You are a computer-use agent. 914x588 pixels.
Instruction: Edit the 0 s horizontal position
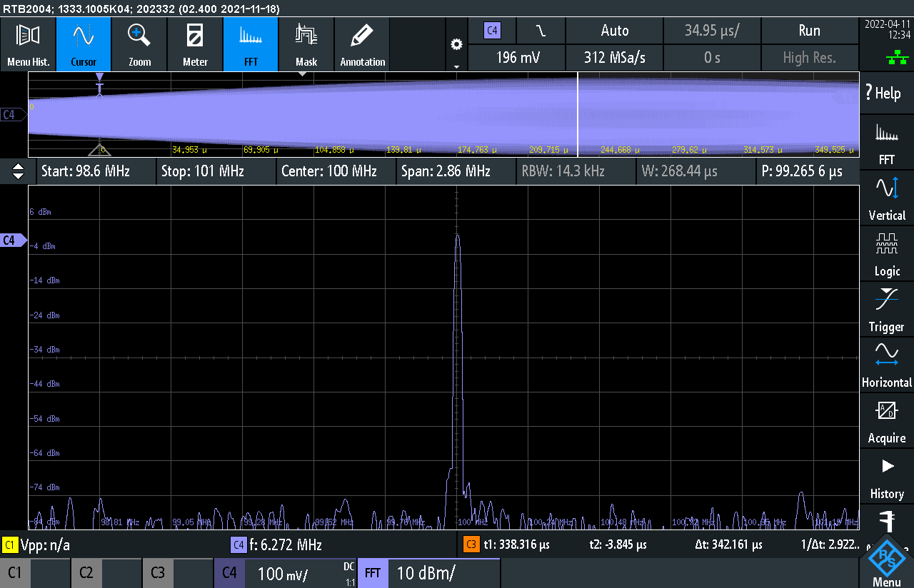pyautogui.click(x=712, y=58)
